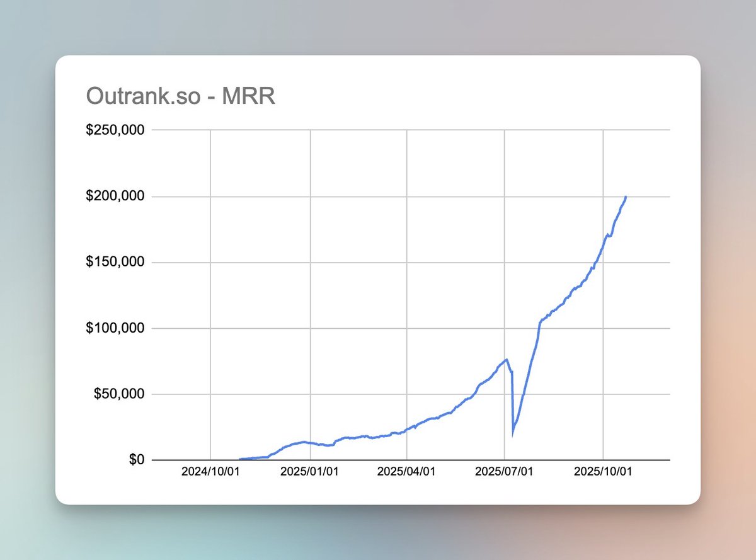Click the chart title Outrank.so - MRR
This screenshot has width=756, height=560.
pyautogui.click(x=180, y=96)
